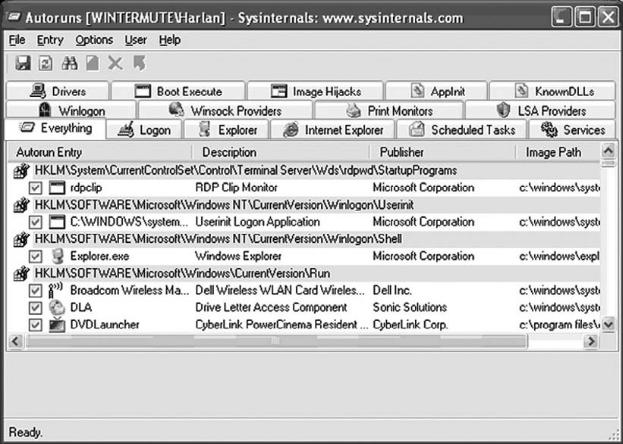623x444 pixels.
Task: Switch to the LSA Providers tab
Action: 540,110
